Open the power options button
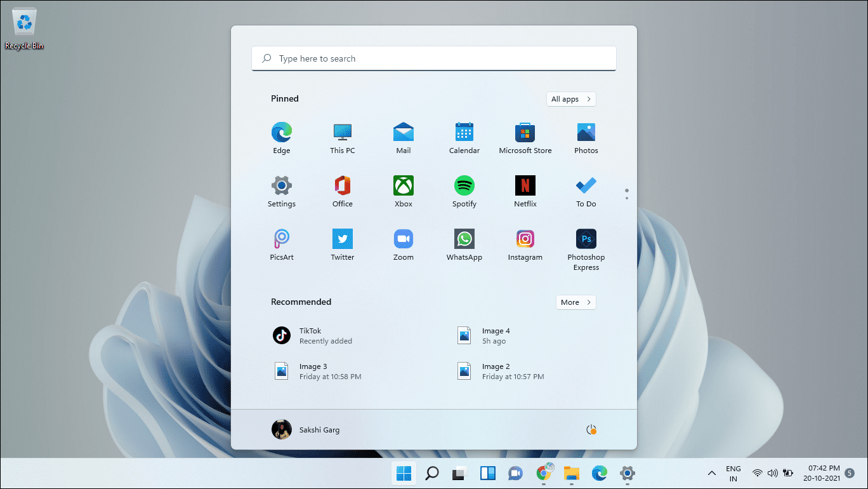Viewport: 868px width, 489px height. tap(591, 429)
